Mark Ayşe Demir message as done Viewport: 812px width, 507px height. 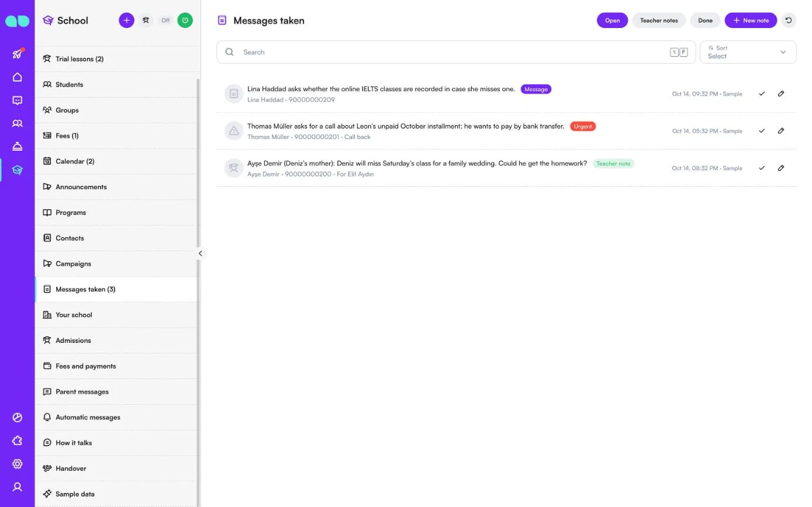tap(762, 168)
